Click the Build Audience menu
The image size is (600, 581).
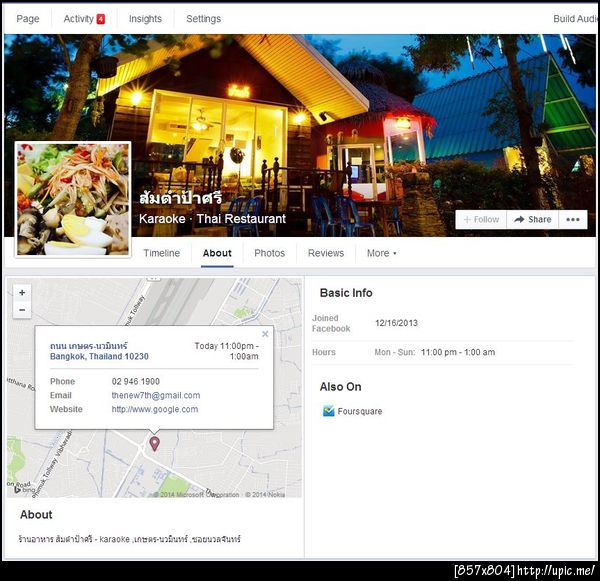(x=574, y=19)
